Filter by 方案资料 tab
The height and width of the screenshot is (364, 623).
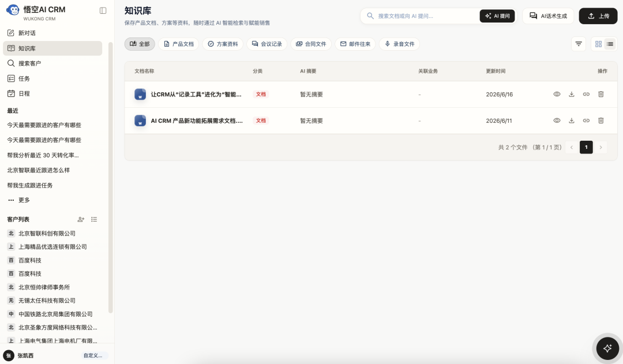(x=223, y=44)
